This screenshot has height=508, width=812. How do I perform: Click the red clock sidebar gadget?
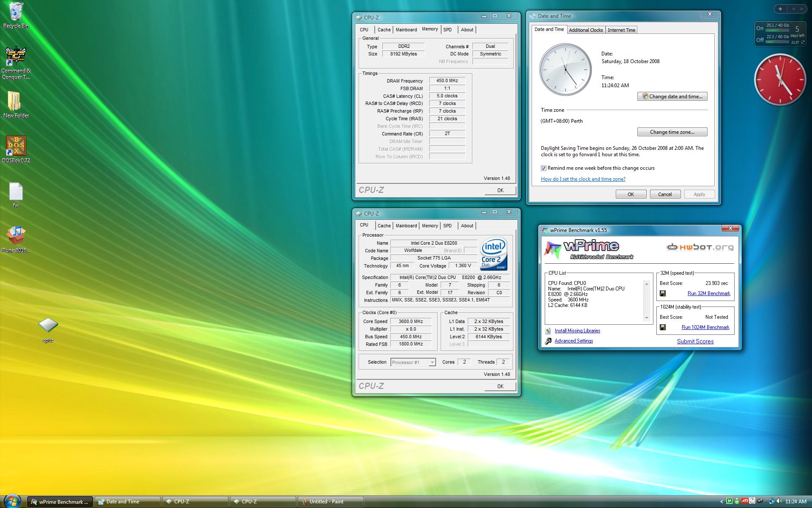coord(780,79)
